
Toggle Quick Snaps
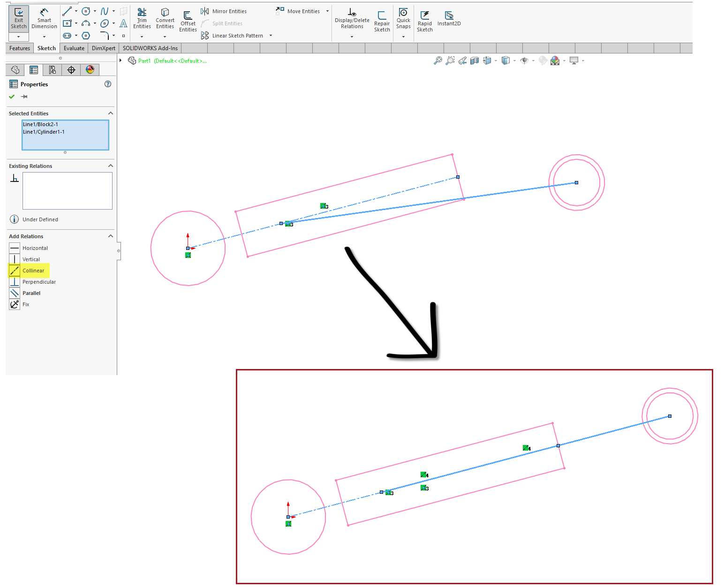pos(403,19)
